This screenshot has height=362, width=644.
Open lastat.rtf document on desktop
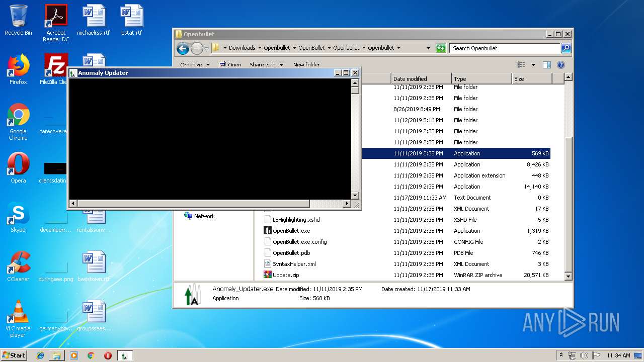click(x=131, y=20)
